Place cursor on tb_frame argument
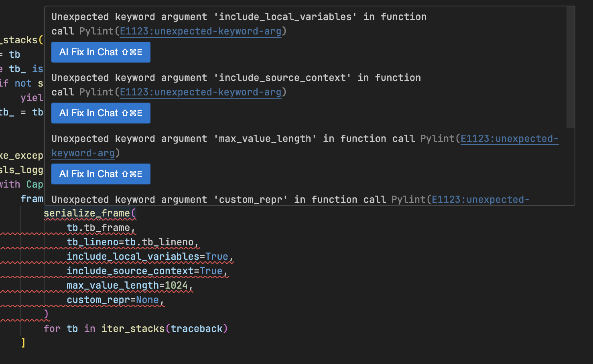The height and width of the screenshot is (364, 593). (107, 228)
